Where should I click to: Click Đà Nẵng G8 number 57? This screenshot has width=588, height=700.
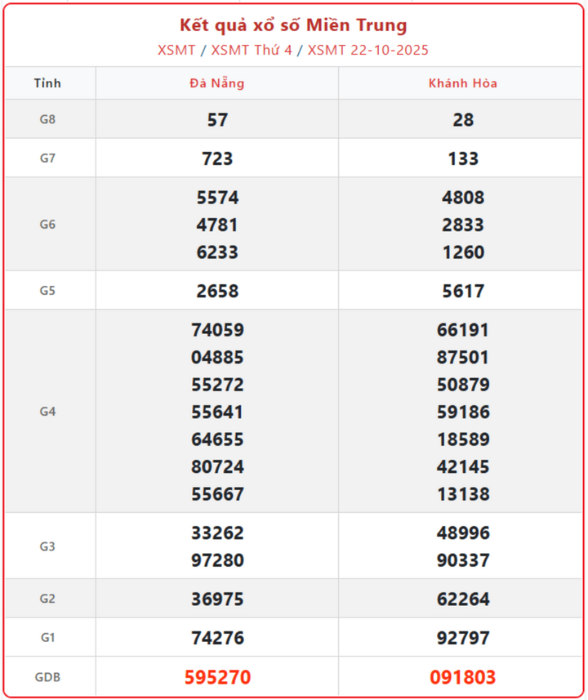[x=217, y=120]
